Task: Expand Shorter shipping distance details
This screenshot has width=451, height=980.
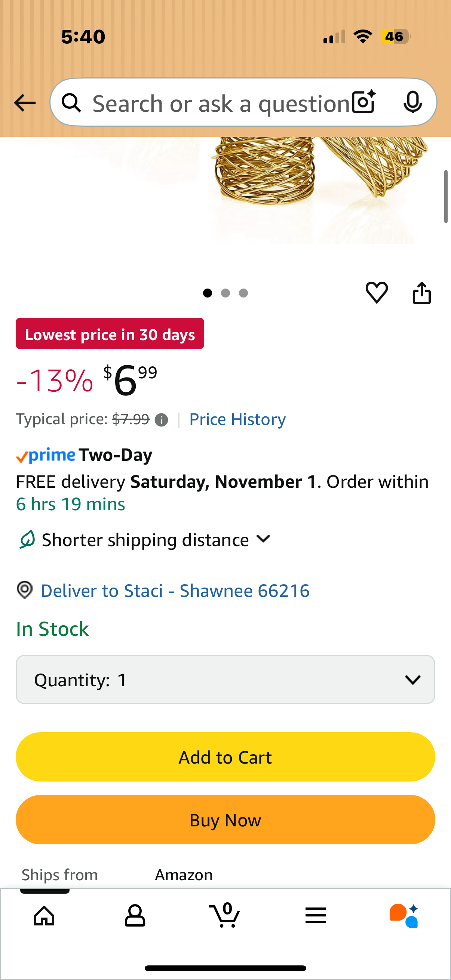Action: pos(263,539)
